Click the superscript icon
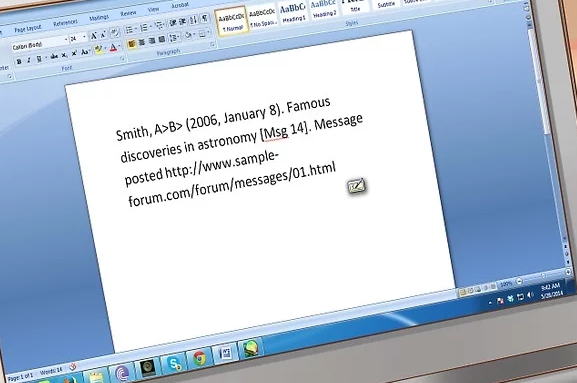The image size is (577, 383). (x=74, y=54)
